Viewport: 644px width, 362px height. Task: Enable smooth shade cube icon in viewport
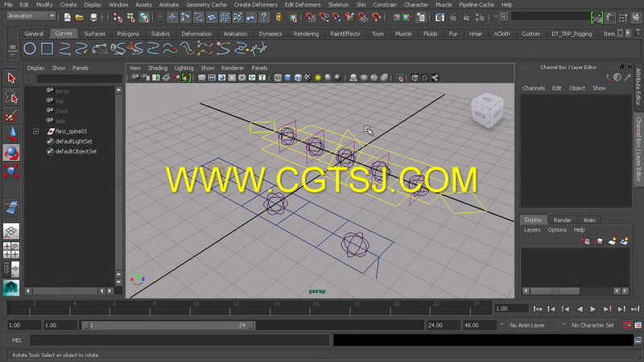(x=288, y=77)
